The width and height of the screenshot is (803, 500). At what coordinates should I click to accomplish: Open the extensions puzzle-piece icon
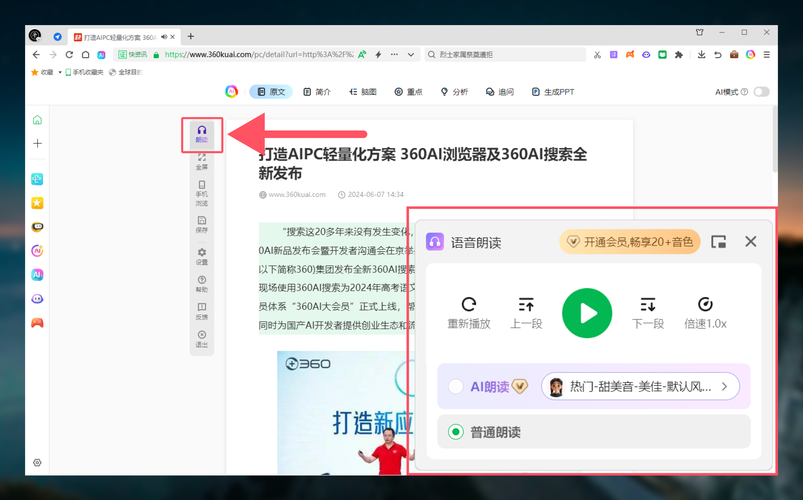(x=679, y=55)
